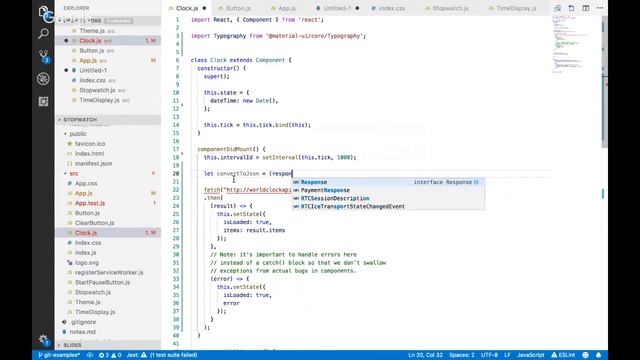
Task: Open the notifications bell
Action: pyautogui.click(x=598, y=355)
